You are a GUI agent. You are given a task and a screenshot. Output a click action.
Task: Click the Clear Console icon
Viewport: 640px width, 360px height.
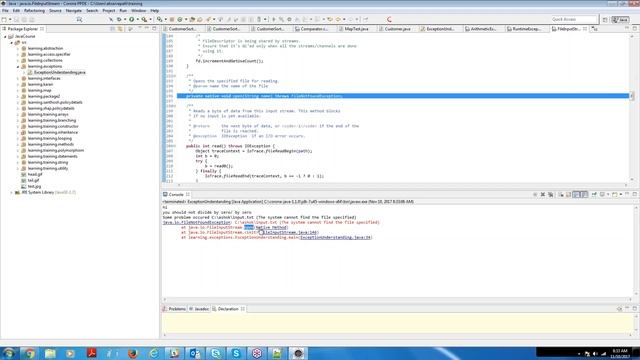pyautogui.click(x=561, y=195)
